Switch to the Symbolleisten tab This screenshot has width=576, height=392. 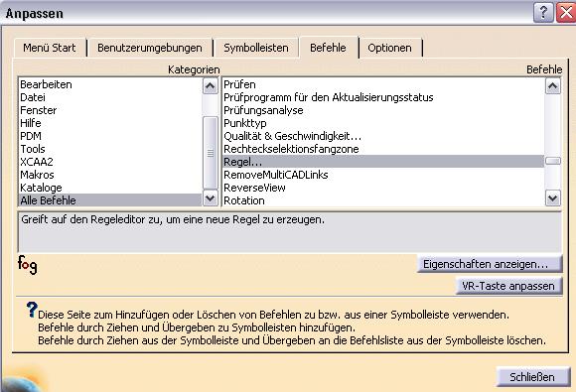pyautogui.click(x=256, y=48)
